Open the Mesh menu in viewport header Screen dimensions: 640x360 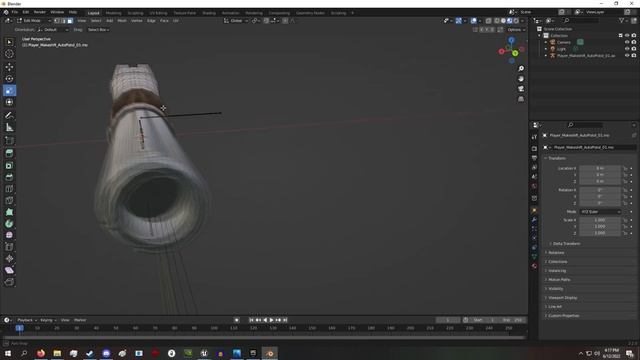pos(122,20)
